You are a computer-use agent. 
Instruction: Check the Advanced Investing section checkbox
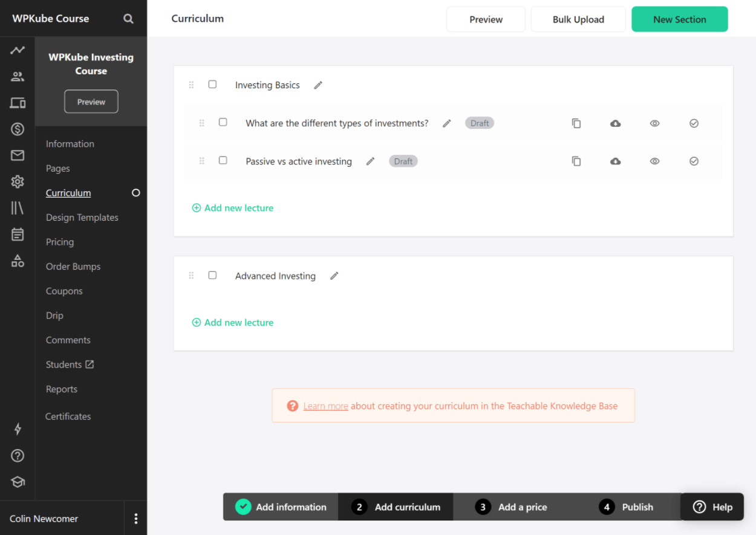click(x=212, y=275)
